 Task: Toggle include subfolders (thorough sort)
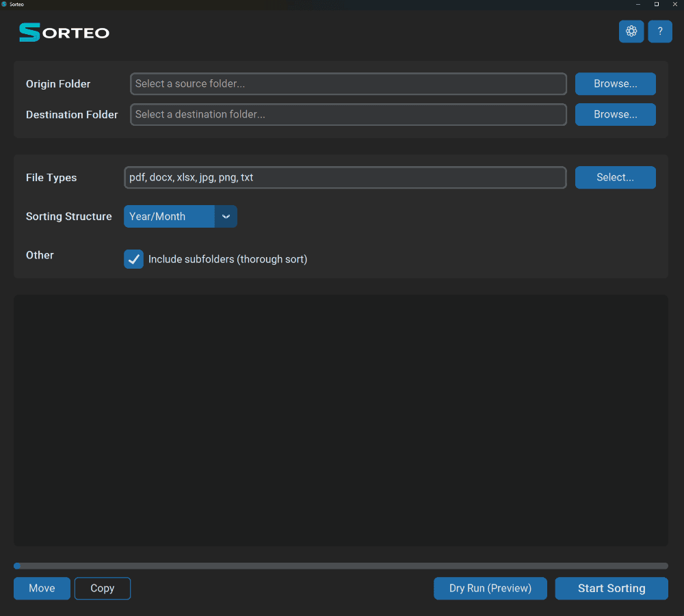pyautogui.click(x=133, y=259)
